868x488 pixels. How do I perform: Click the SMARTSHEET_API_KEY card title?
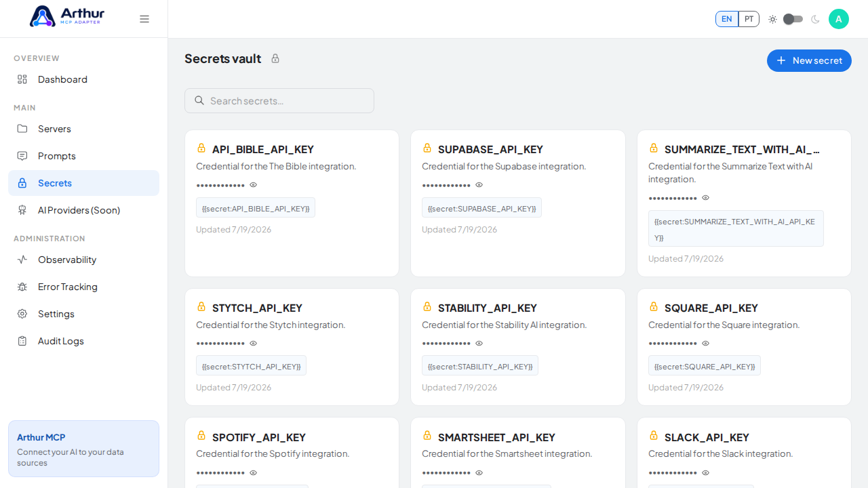click(496, 437)
